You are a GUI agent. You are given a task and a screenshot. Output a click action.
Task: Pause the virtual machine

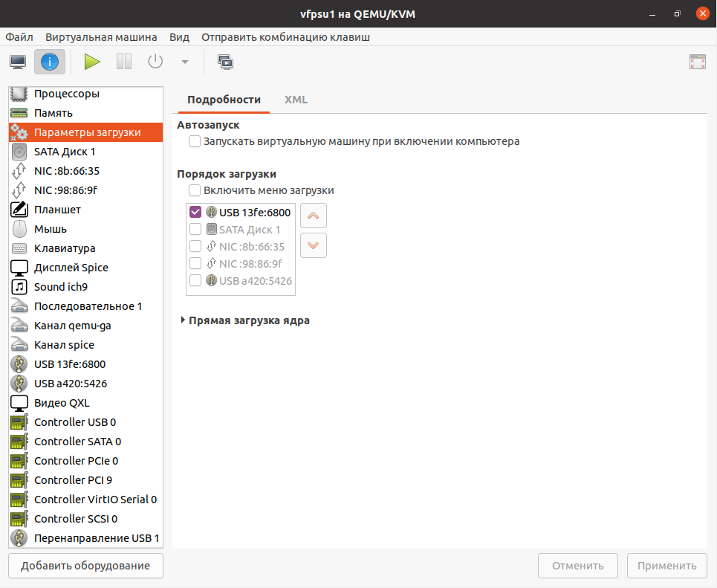(124, 62)
